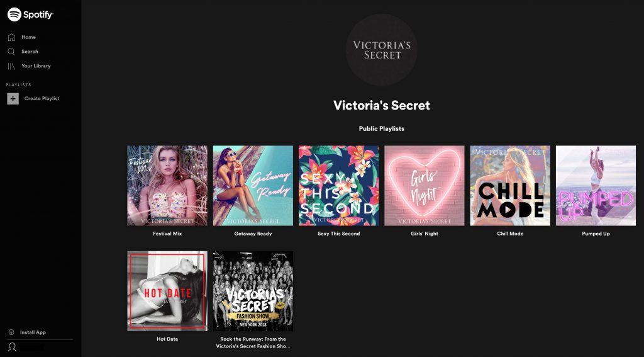The width and height of the screenshot is (644, 357).
Task: Click the Install App download icon
Action: coord(11,332)
